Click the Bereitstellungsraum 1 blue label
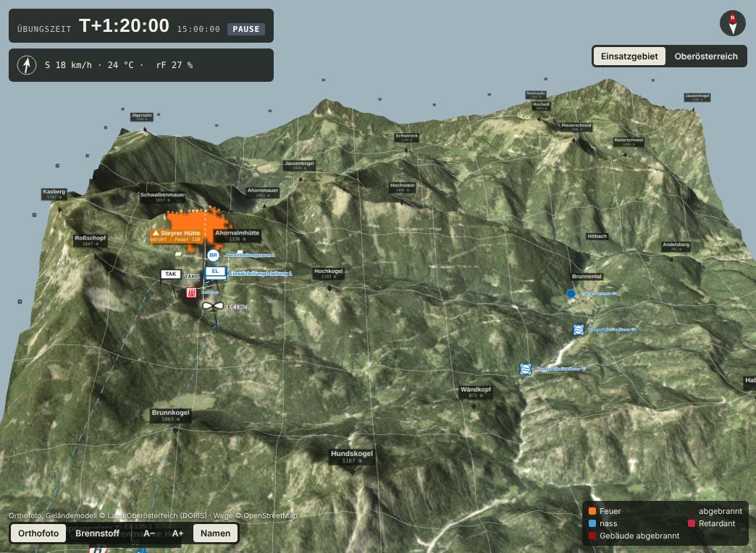The width and height of the screenshot is (756, 553). pyautogui.click(x=251, y=255)
